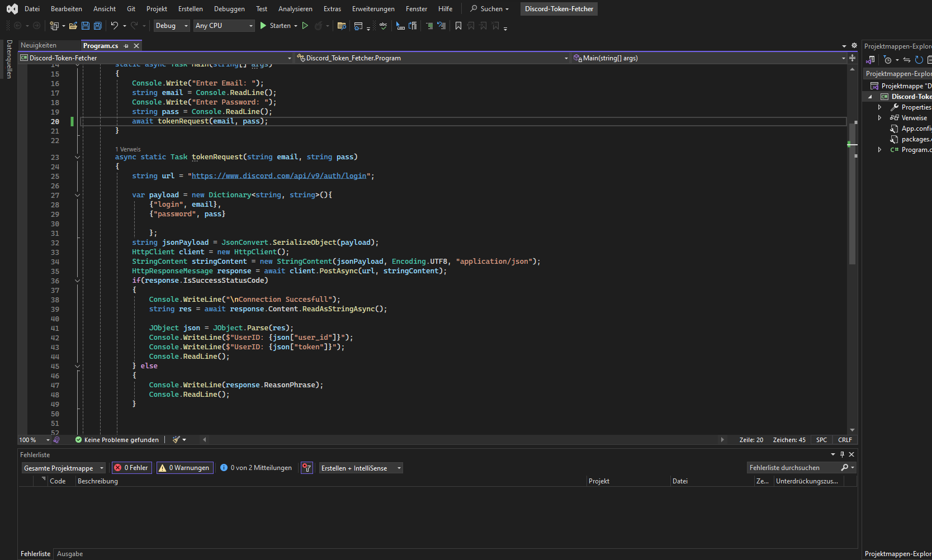This screenshot has width=932, height=560.
Task: Start without debugging via outlined play icon
Action: pyautogui.click(x=305, y=26)
